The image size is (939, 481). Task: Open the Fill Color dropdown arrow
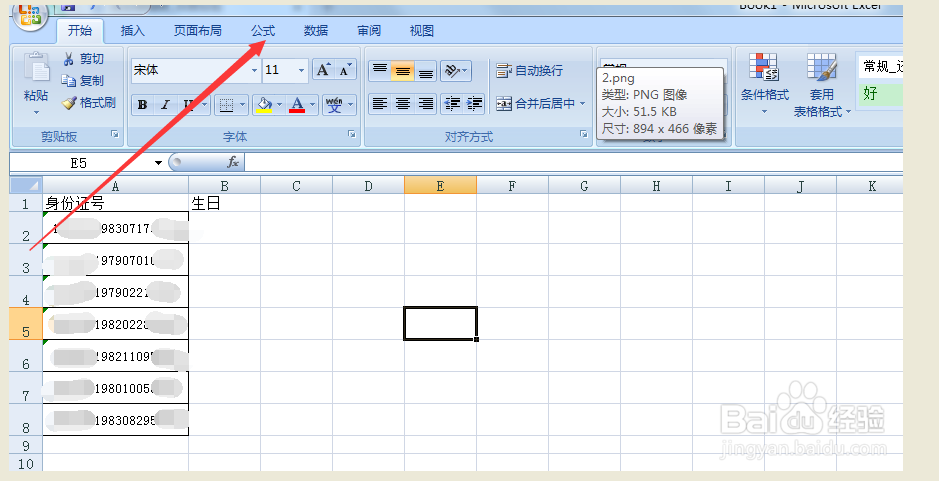[280, 105]
